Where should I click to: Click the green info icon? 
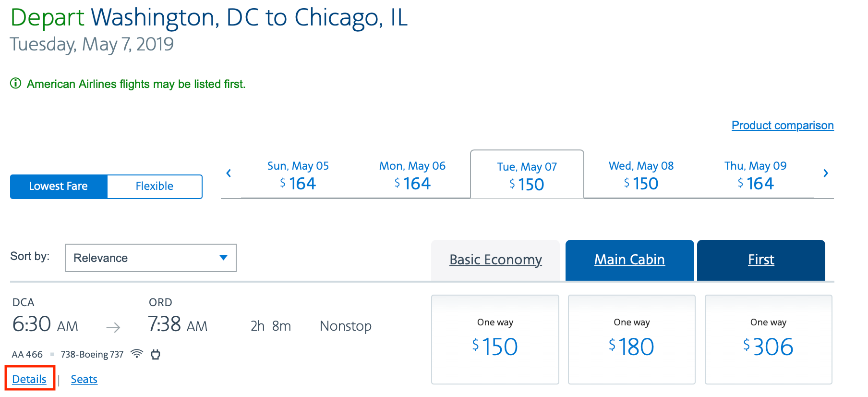tap(16, 84)
